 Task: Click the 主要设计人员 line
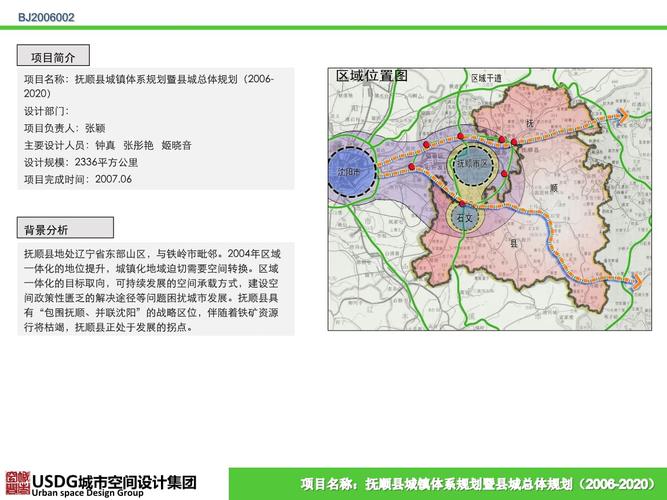point(108,145)
